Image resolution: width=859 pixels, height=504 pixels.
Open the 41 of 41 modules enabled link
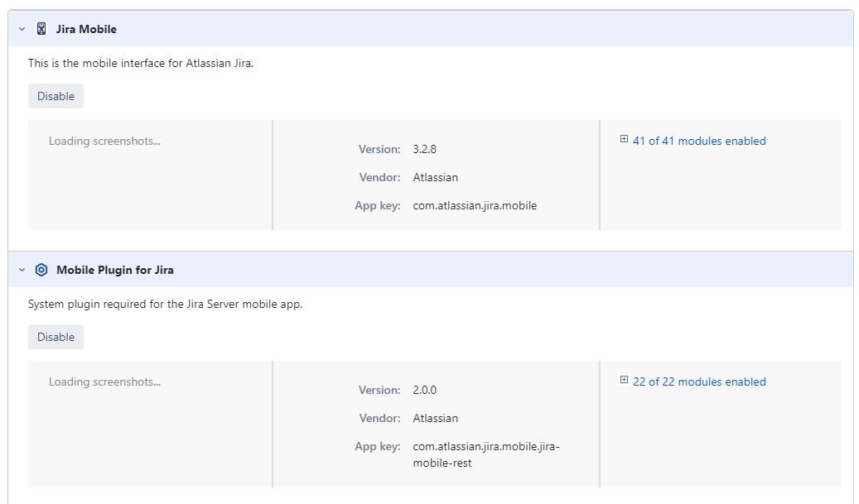pyautogui.click(x=699, y=142)
